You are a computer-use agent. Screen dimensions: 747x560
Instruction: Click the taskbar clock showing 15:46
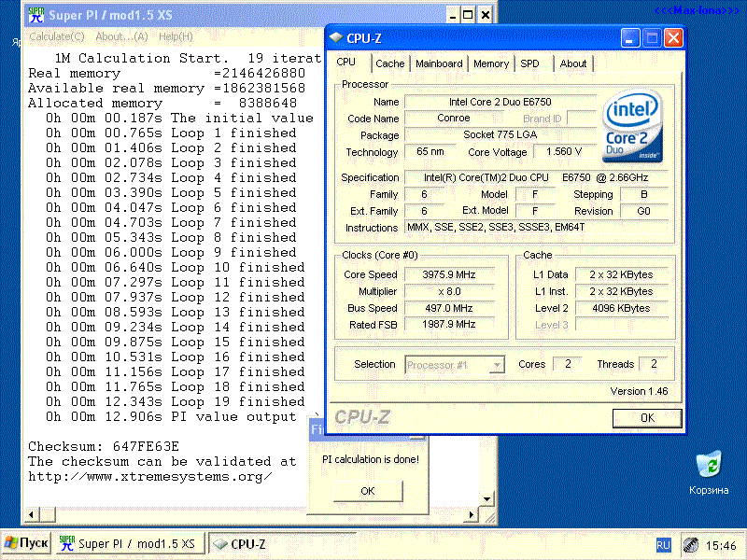(x=721, y=545)
